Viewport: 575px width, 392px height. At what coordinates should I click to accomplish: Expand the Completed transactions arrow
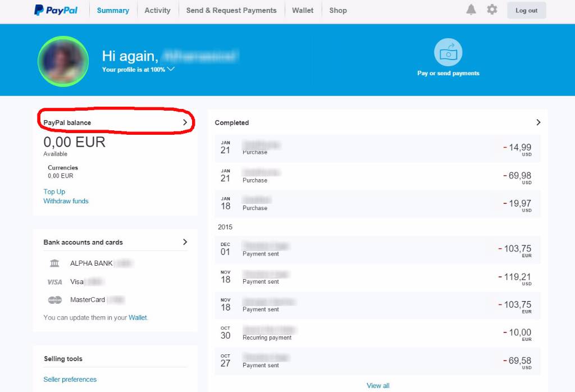(538, 122)
